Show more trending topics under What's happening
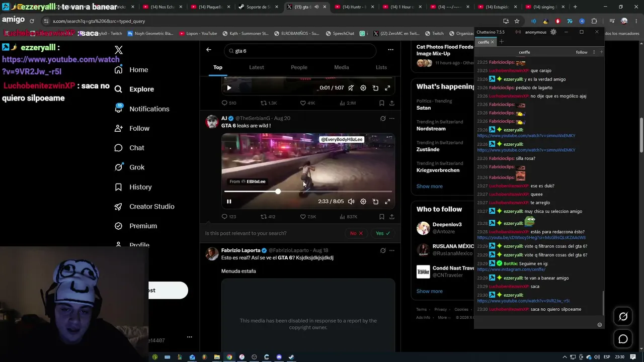 point(430,187)
